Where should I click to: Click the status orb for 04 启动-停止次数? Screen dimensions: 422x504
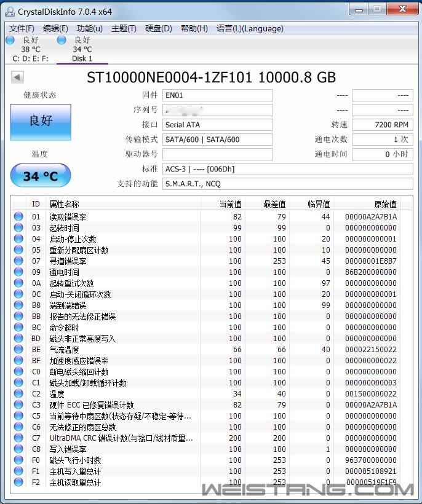pyautogui.click(x=18, y=238)
